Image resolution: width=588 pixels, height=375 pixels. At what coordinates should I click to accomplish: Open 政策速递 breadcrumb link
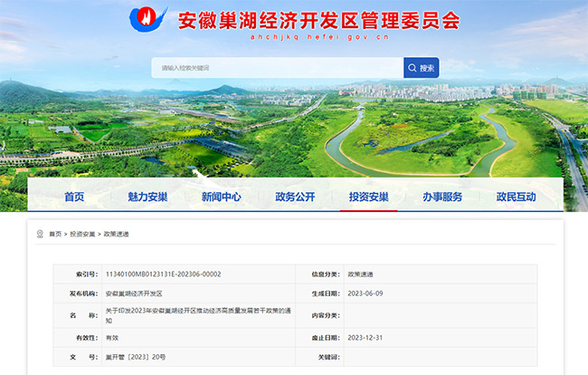tap(117, 234)
